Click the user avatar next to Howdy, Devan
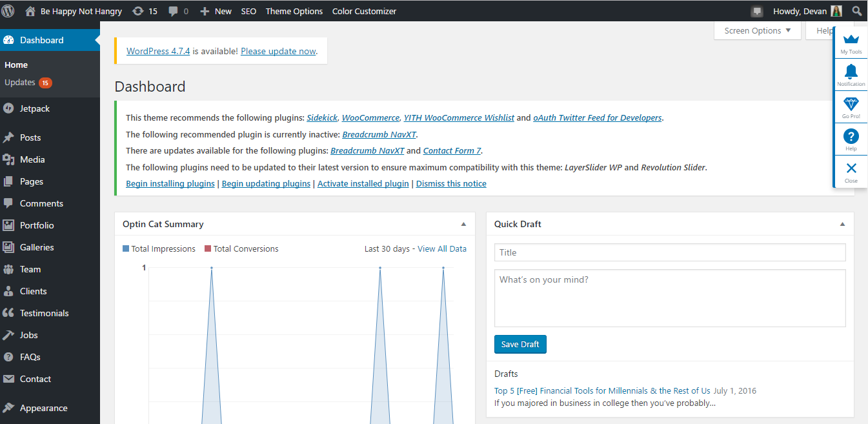The image size is (868, 424). (836, 11)
